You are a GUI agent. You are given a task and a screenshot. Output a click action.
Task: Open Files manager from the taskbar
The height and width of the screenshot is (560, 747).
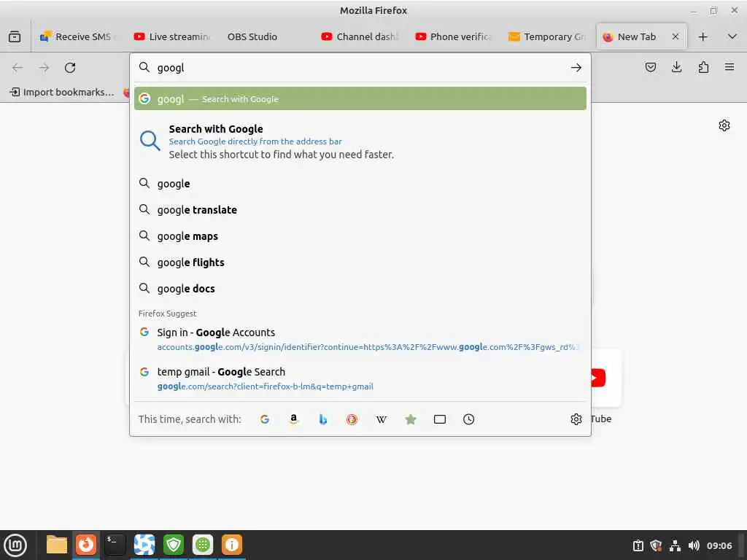click(56, 545)
